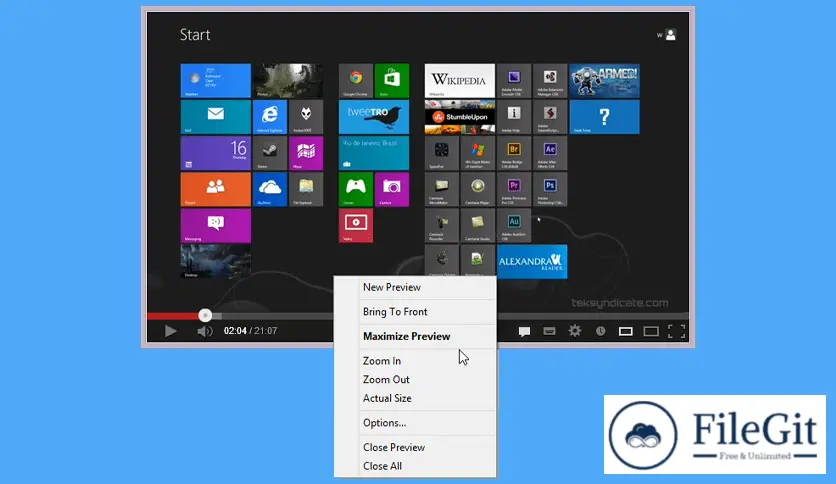Launch the SpeedFan tile
Viewport: 836px width, 484px height.
click(441, 153)
